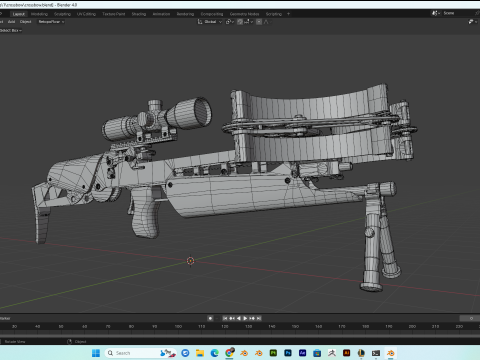Open Google Chrome from the taskbar
The width and height of the screenshot is (480, 360).
click(229, 353)
